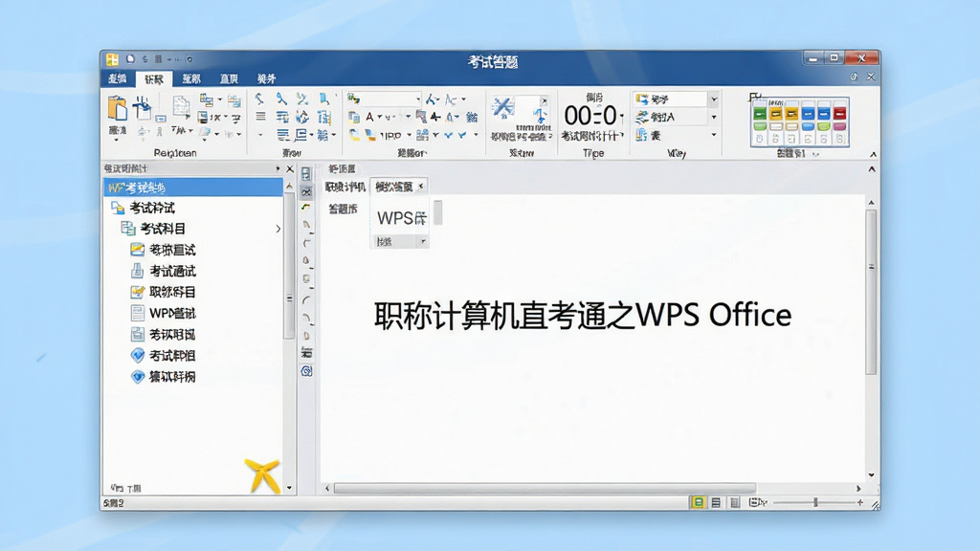Click the document horizontal scrollbar thumb

click(545, 488)
